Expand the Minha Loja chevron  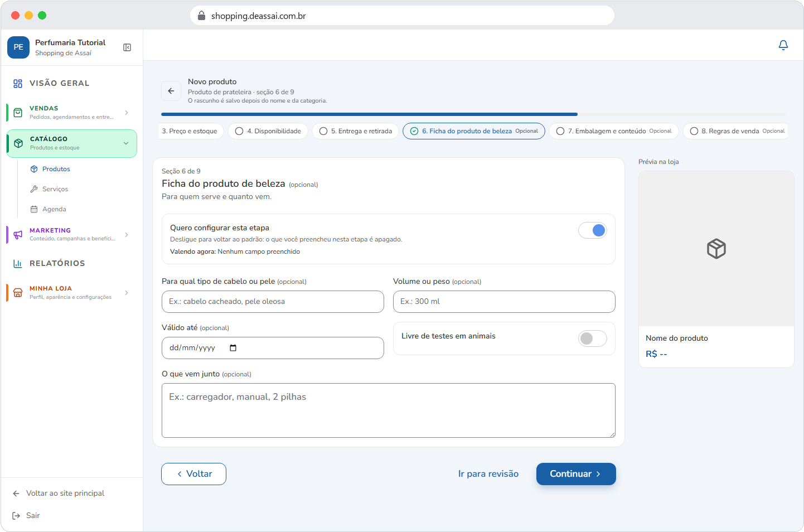click(127, 293)
